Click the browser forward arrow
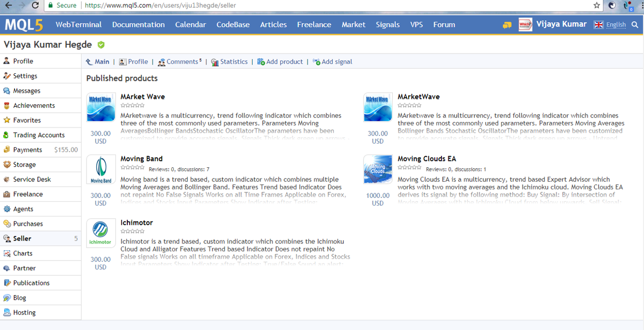The image size is (644, 330). pyautogui.click(x=22, y=5)
